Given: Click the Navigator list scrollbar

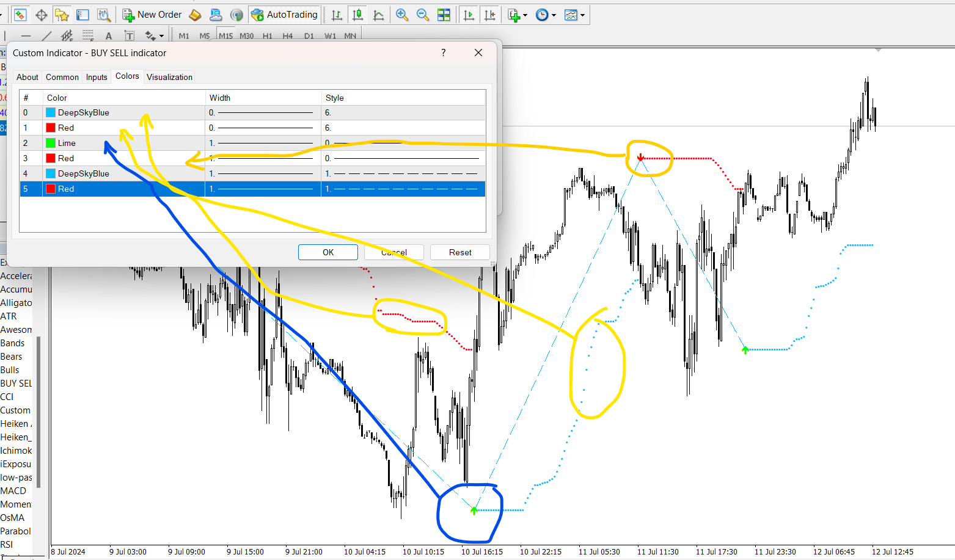Looking at the screenshot, I should tap(39, 412).
